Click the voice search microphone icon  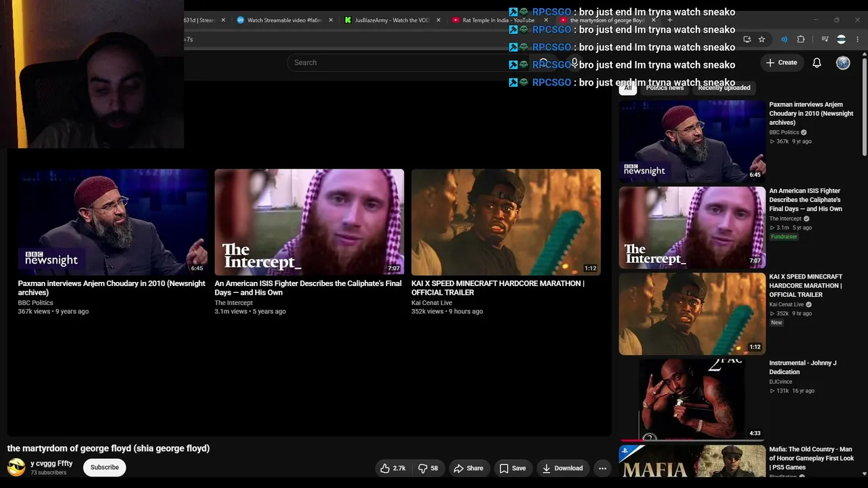click(574, 62)
